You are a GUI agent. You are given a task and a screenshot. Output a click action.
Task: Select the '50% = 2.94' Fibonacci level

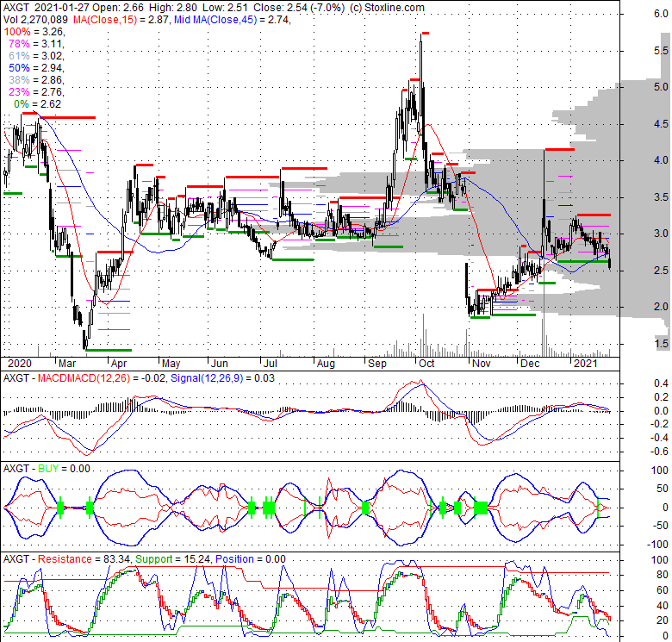pyautogui.click(x=36, y=68)
